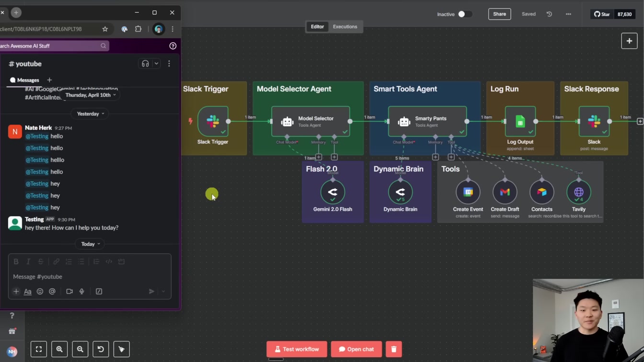Screen dimensions: 644x362
Task: Switch to the Executions tab
Action: pos(345,27)
